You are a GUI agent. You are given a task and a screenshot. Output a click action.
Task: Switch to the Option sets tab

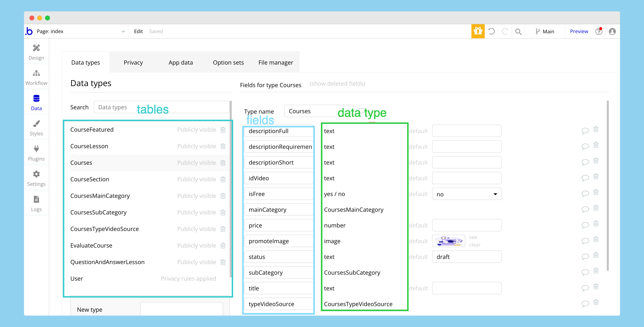click(x=228, y=63)
